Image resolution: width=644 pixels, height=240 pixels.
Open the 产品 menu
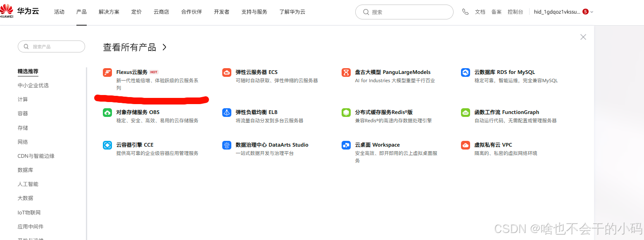click(x=81, y=12)
